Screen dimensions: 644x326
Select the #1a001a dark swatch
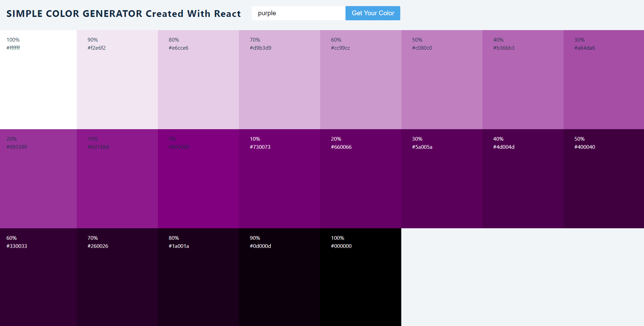click(x=198, y=277)
